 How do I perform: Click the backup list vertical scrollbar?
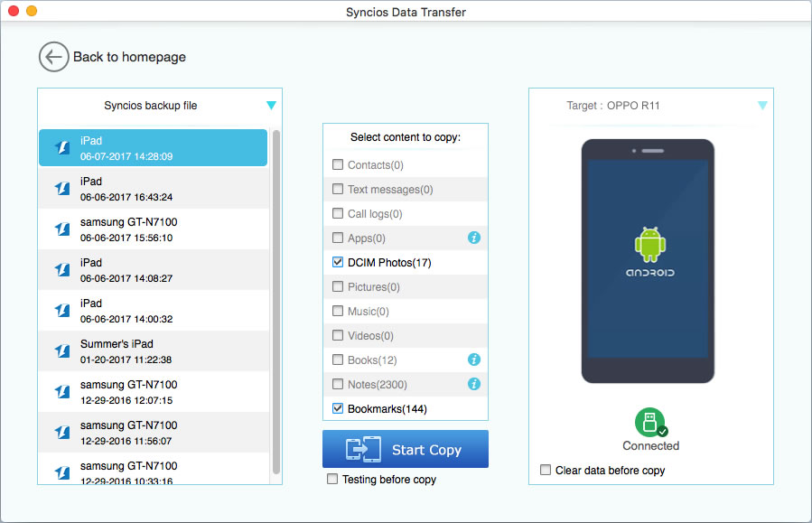(276, 302)
